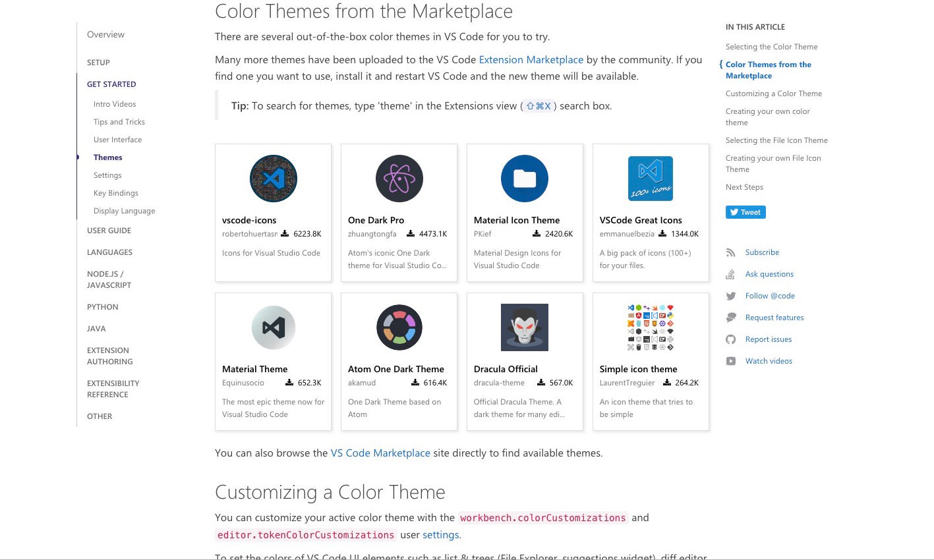Click the Watch videos play icon
934x560 pixels.
tap(730, 361)
